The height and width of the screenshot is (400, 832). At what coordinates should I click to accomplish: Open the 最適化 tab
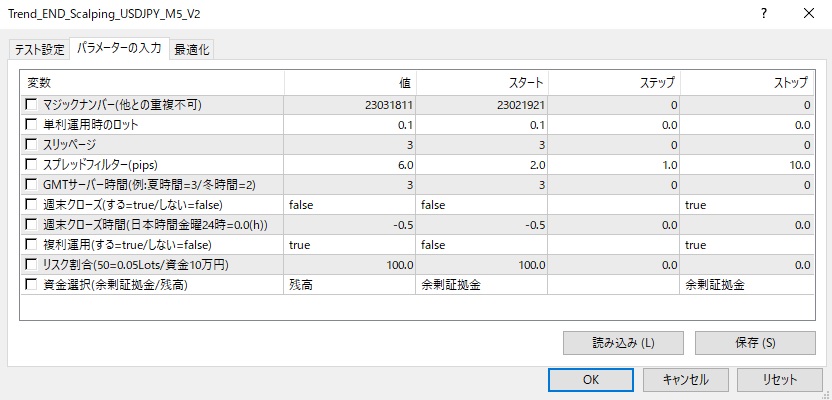(x=193, y=50)
